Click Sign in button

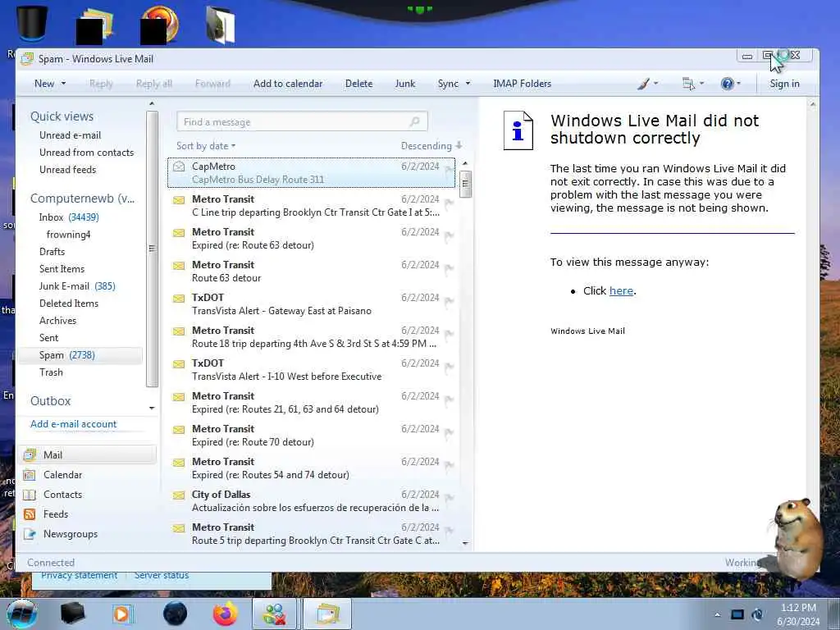pyautogui.click(x=784, y=84)
